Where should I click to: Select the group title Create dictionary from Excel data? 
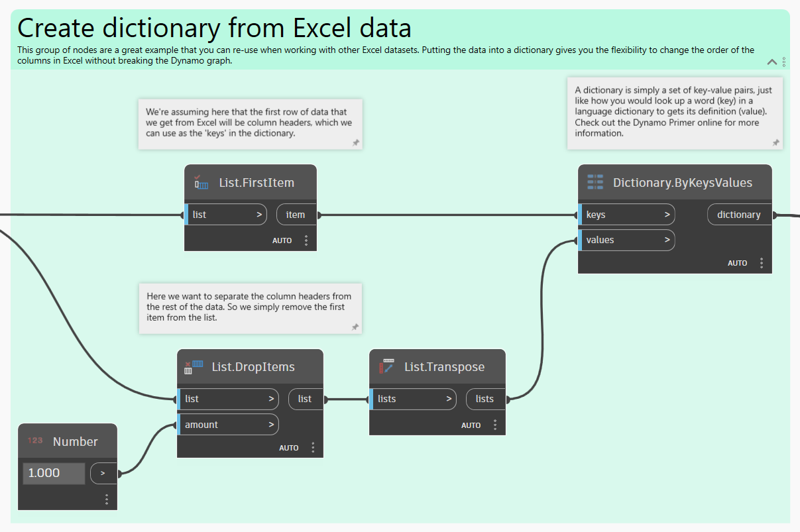(x=214, y=28)
